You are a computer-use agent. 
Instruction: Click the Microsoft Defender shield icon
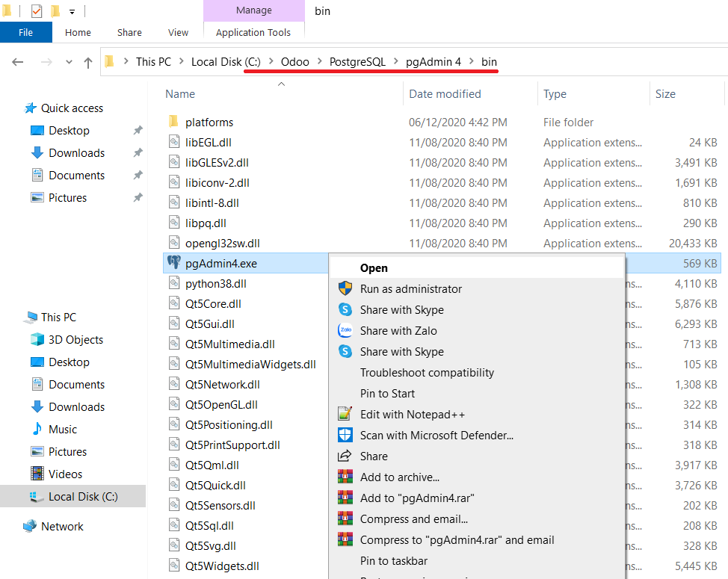pyautogui.click(x=345, y=435)
